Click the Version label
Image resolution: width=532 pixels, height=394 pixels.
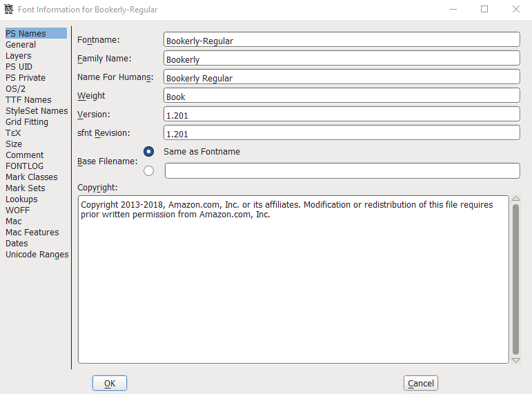tap(94, 115)
